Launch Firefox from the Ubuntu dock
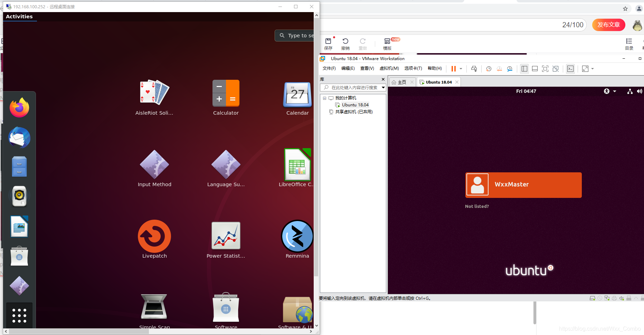Screen dimensions: 644x335 point(19,107)
